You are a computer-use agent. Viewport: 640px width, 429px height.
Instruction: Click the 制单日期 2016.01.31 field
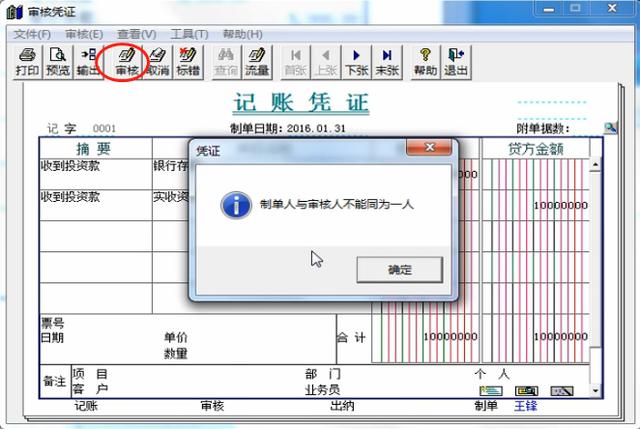[288, 129]
